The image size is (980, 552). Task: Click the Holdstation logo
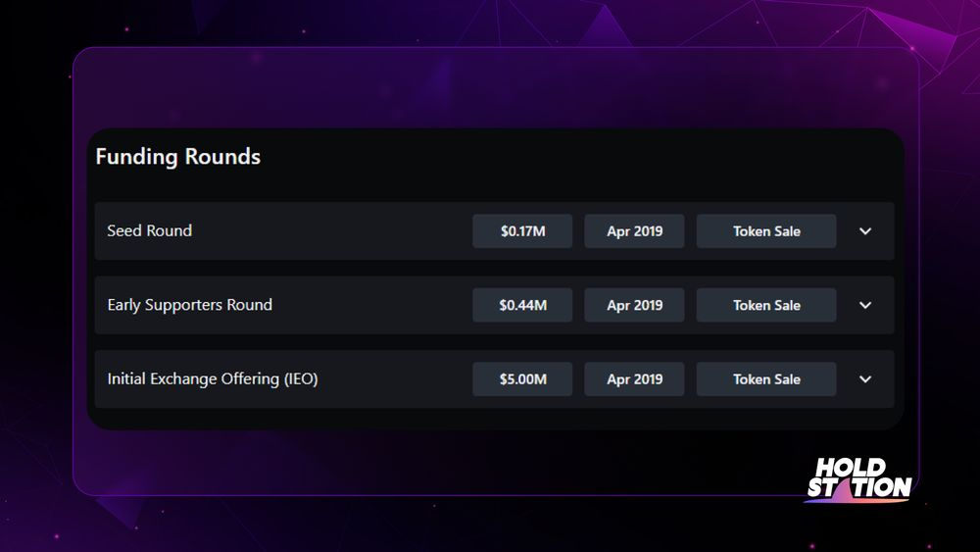(858, 479)
